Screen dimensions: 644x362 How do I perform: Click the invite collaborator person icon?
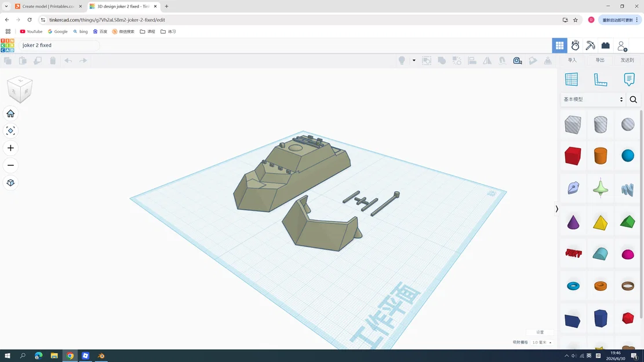622,46
